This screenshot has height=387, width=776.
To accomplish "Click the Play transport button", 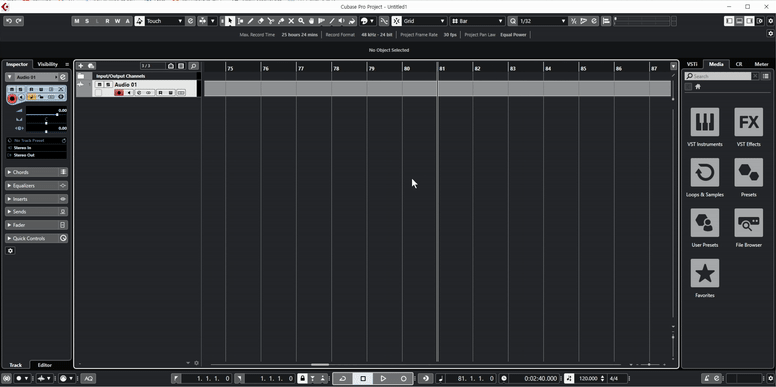I will (383, 379).
